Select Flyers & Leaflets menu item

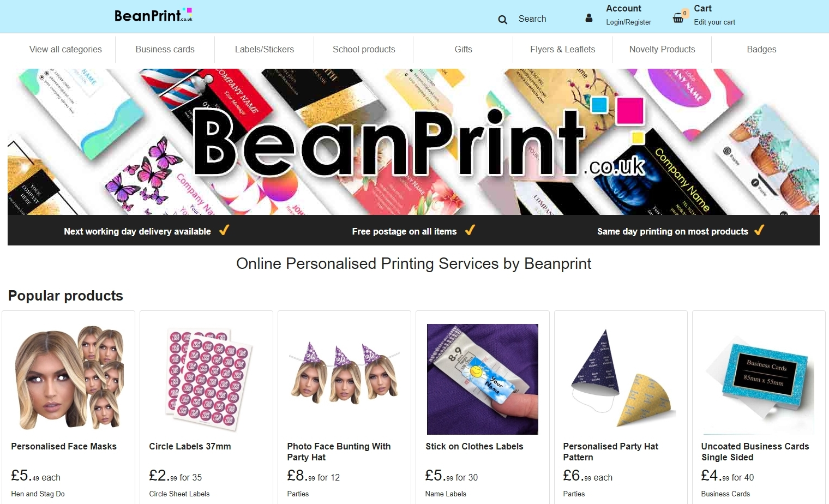562,49
